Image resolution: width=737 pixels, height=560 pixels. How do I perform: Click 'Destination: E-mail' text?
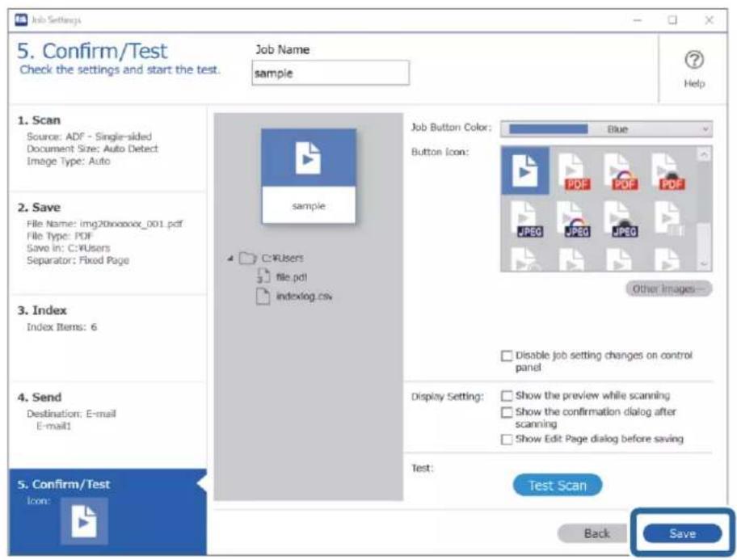[x=71, y=414]
